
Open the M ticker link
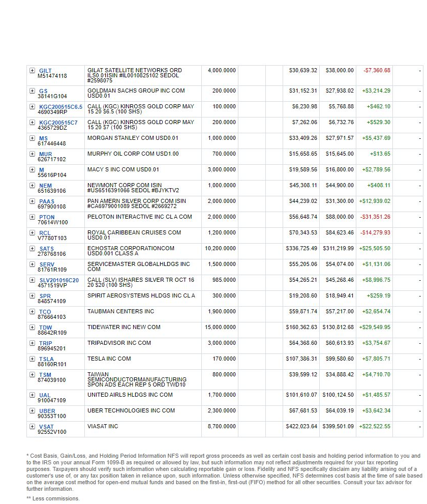pos(42,170)
